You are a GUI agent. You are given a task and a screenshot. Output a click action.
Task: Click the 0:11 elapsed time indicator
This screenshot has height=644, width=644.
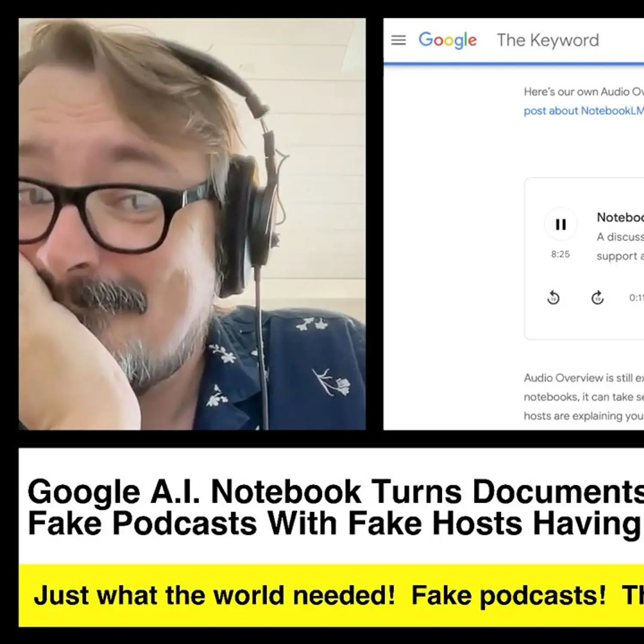pyautogui.click(x=636, y=298)
